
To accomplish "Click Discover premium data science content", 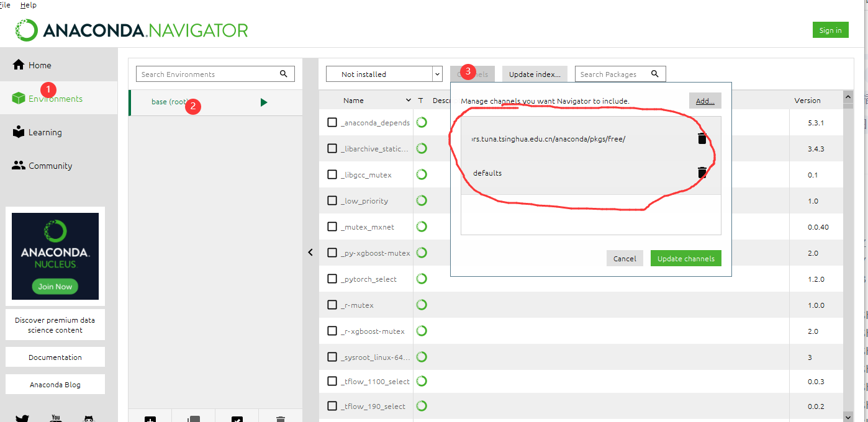I will pos(55,325).
